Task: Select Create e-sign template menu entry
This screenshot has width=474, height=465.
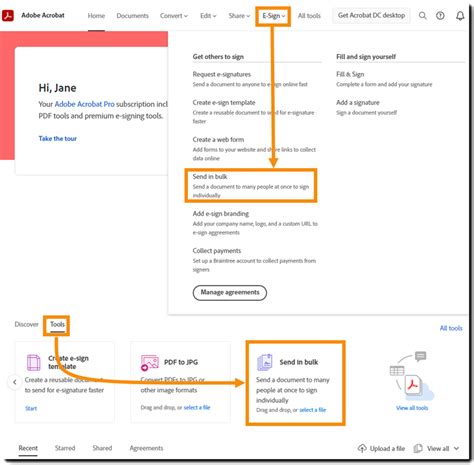Action: [x=224, y=103]
